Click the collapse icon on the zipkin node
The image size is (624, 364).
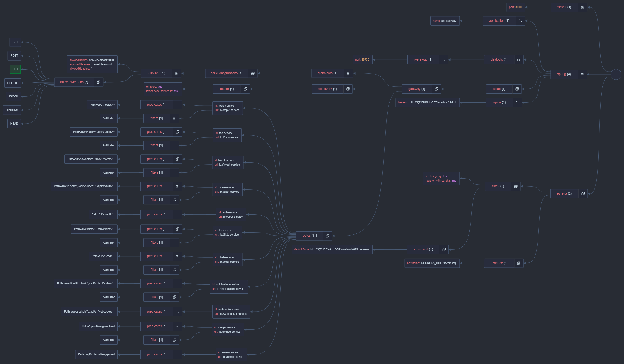[517, 102]
